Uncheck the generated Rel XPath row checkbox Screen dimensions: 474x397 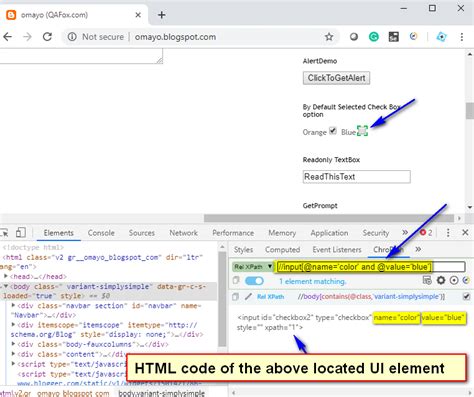point(466,296)
